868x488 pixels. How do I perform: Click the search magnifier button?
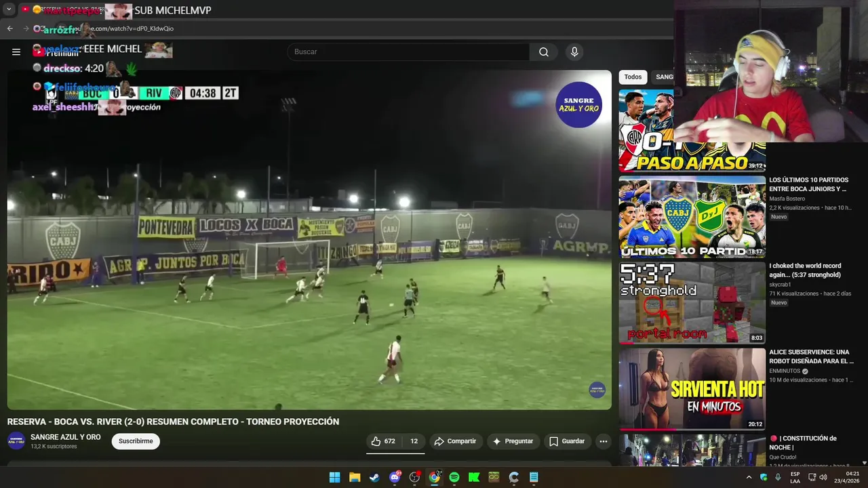[x=544, y=52]
